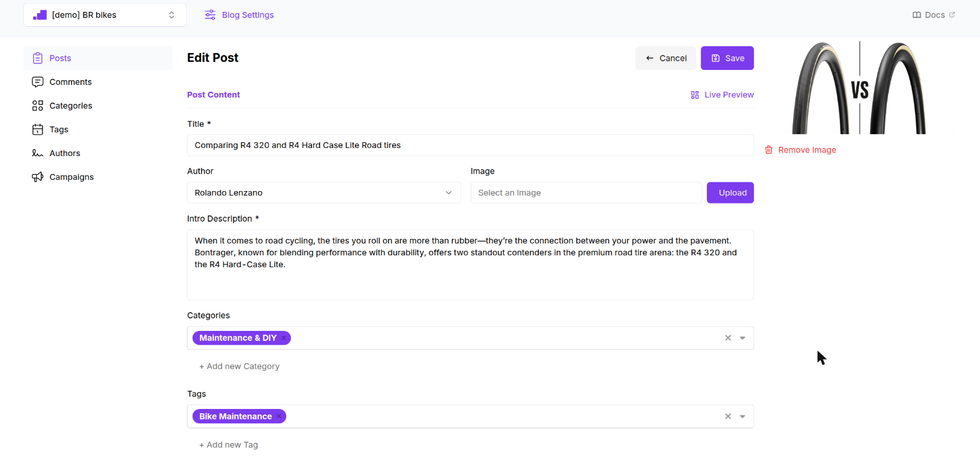Click the Upload image button
Screen dimensions: 980x457
click(x=730, y=193)
